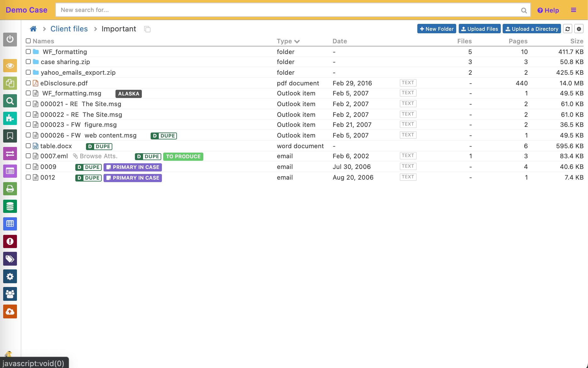Open the folder settings gear dropdown

[x=579, y=29]
